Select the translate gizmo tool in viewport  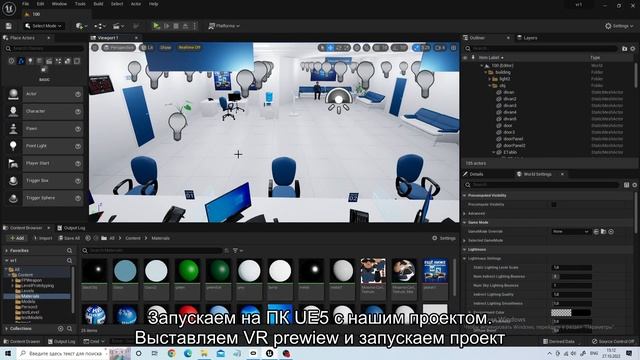330,48
